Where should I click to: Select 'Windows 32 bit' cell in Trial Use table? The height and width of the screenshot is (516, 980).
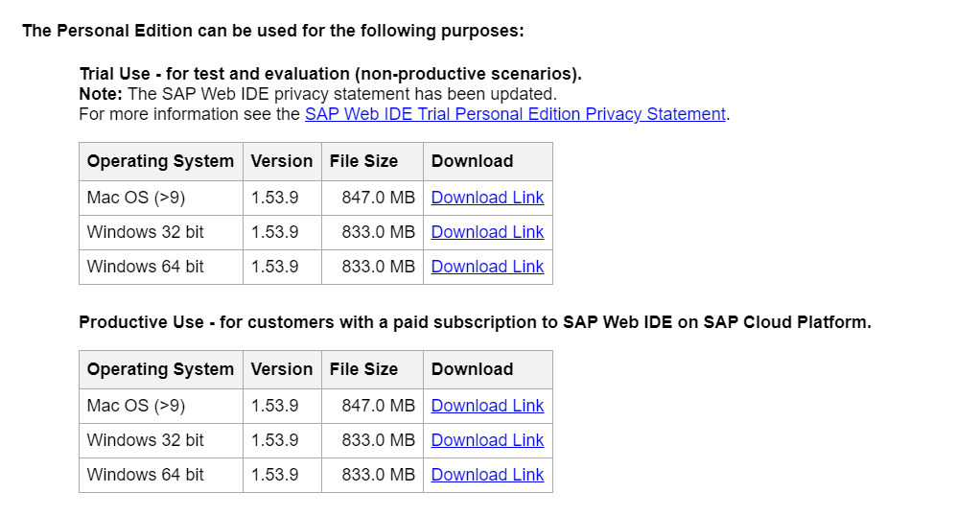pos(161,232)
